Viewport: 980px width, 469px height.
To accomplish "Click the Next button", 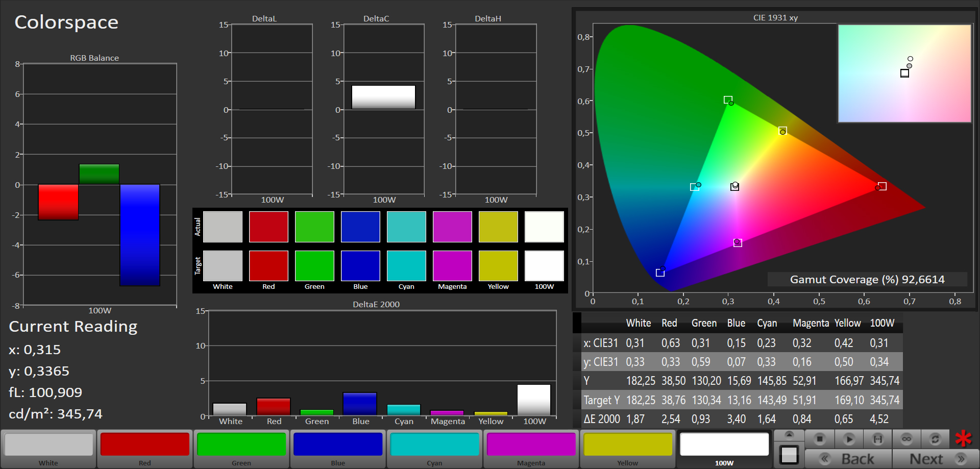I will point(936,459).
